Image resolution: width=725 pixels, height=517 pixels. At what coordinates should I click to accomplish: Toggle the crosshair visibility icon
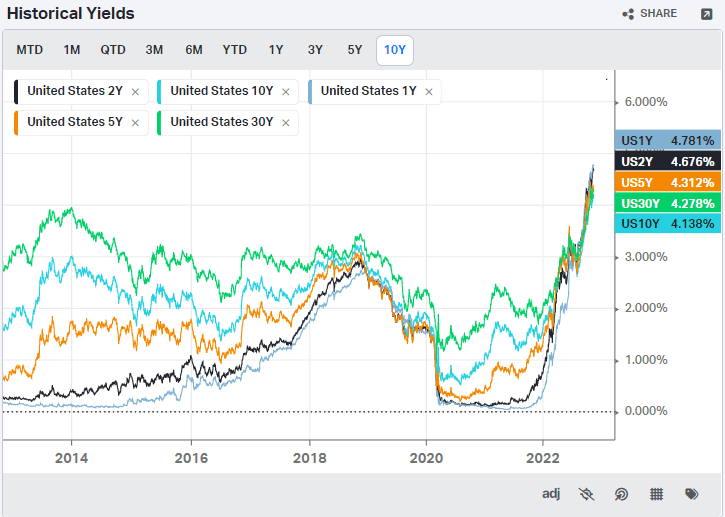click(x=586, y=494)
